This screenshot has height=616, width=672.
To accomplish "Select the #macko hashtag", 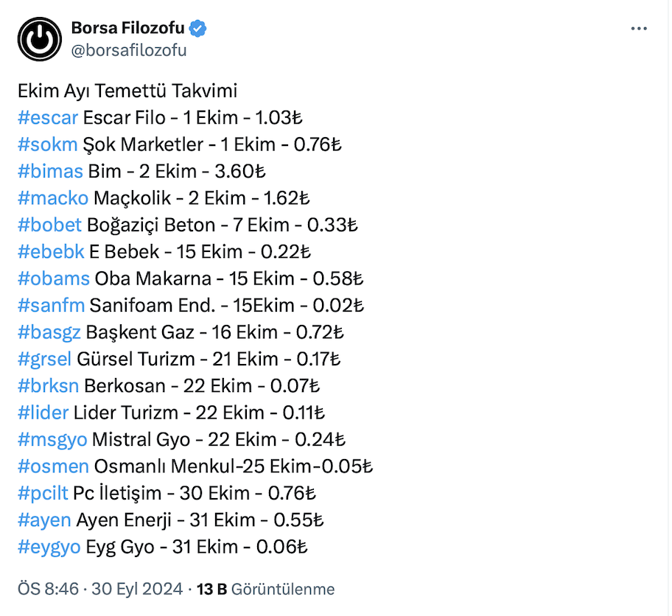I will coord(52,198).
